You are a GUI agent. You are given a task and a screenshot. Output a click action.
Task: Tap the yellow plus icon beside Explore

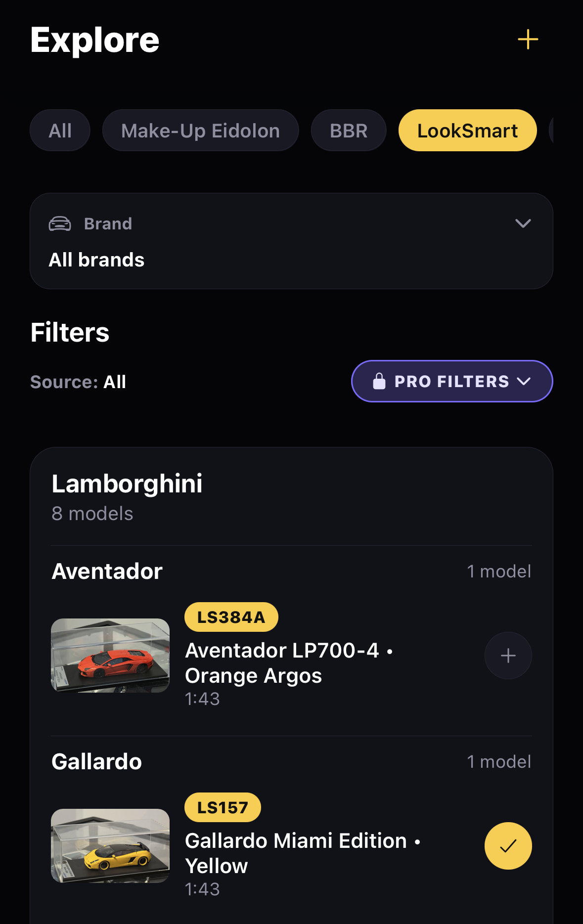point(528,40)
